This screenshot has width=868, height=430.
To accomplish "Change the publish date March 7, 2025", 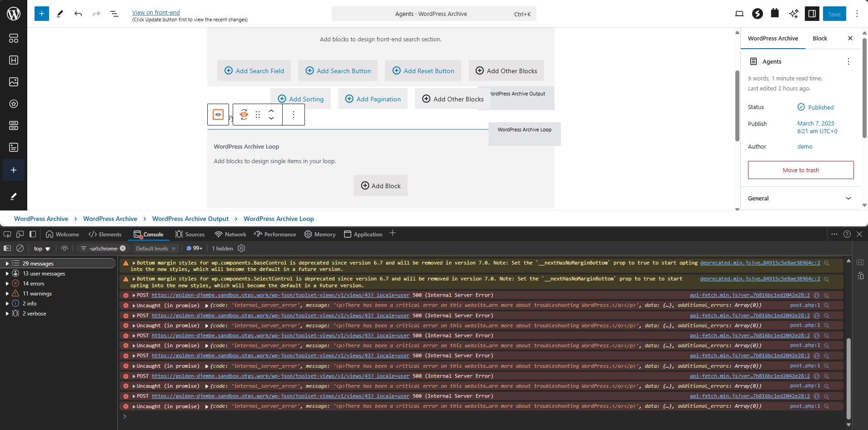I will click(817, 127).
